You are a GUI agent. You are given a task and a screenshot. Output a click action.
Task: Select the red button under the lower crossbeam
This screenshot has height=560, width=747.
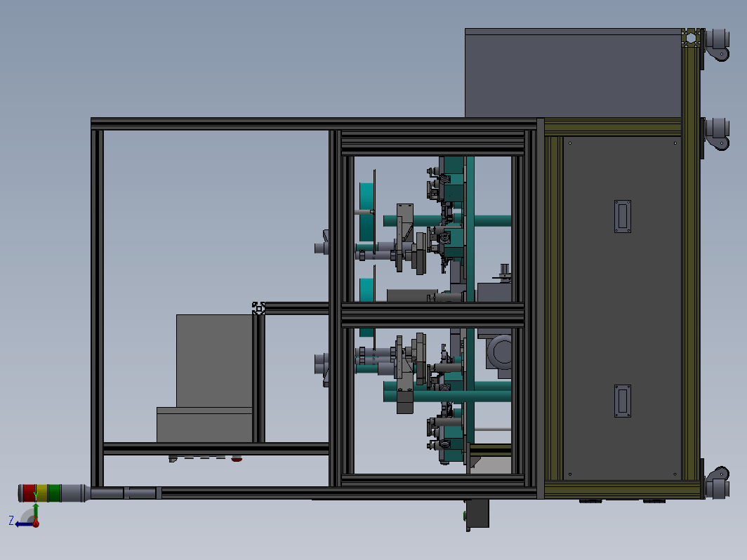point(237,458)
